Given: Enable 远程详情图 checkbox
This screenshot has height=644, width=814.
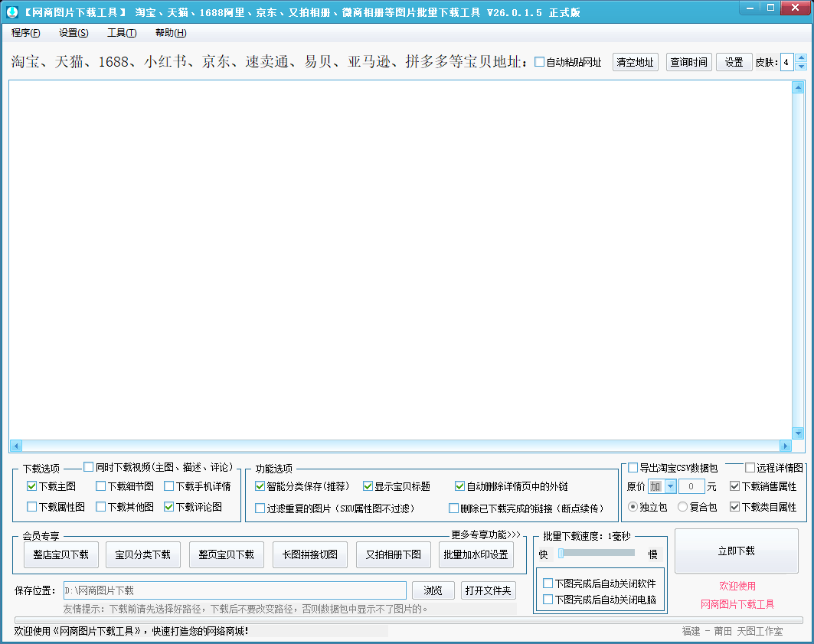Looking at the screenshot, I should [x=750, y=468].
